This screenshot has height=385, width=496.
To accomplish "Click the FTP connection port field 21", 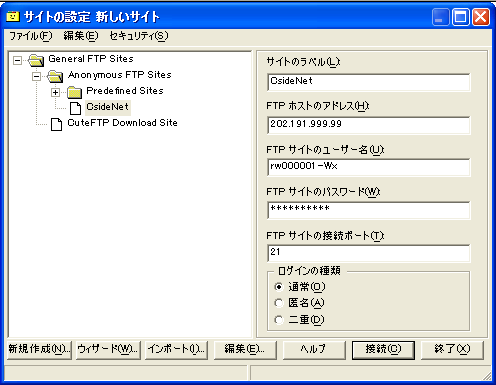I will tap(369, 253).
